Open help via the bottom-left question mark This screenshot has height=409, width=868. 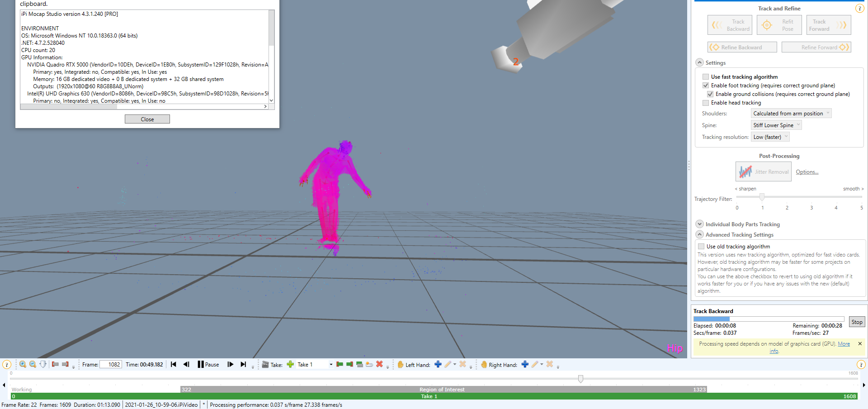(7, 365)
